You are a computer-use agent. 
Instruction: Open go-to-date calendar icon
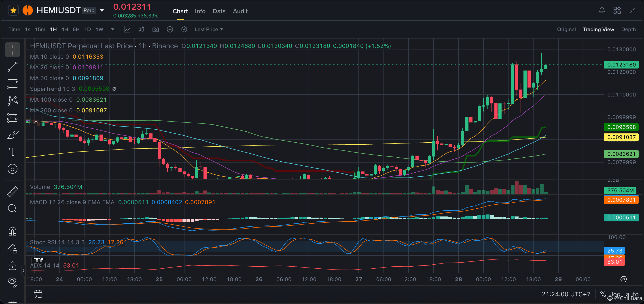click(38, 294)
